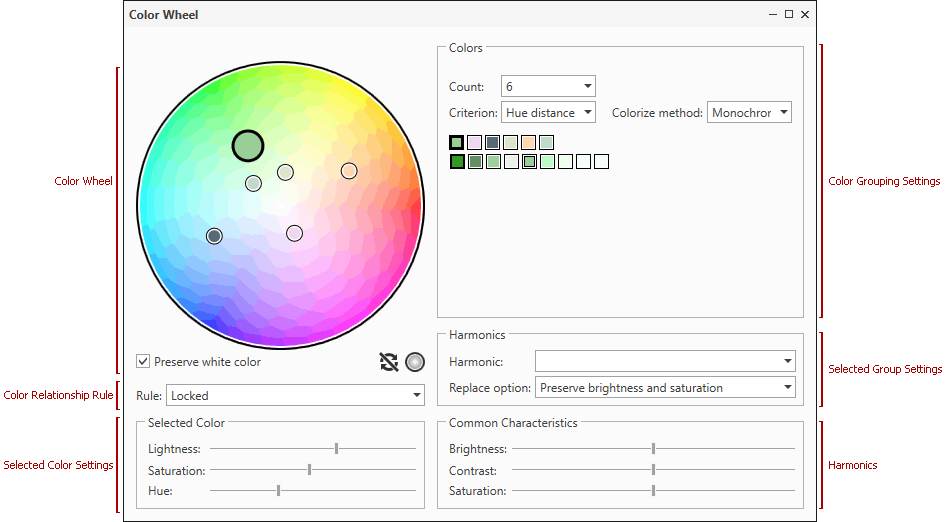Select the slate blue marker on the wheel
950x522 pixels.
214,236
